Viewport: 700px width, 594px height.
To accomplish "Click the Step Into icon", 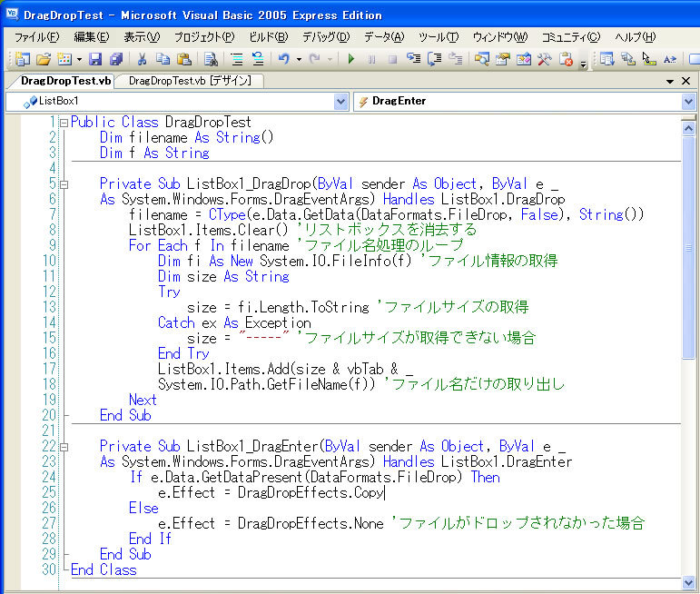I will click(x=413, y=59).
